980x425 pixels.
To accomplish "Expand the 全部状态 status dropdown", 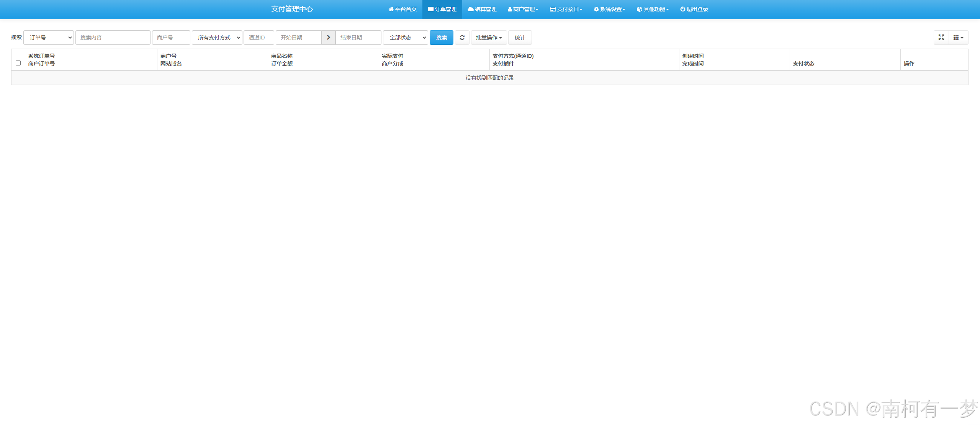I will [405, 38].
